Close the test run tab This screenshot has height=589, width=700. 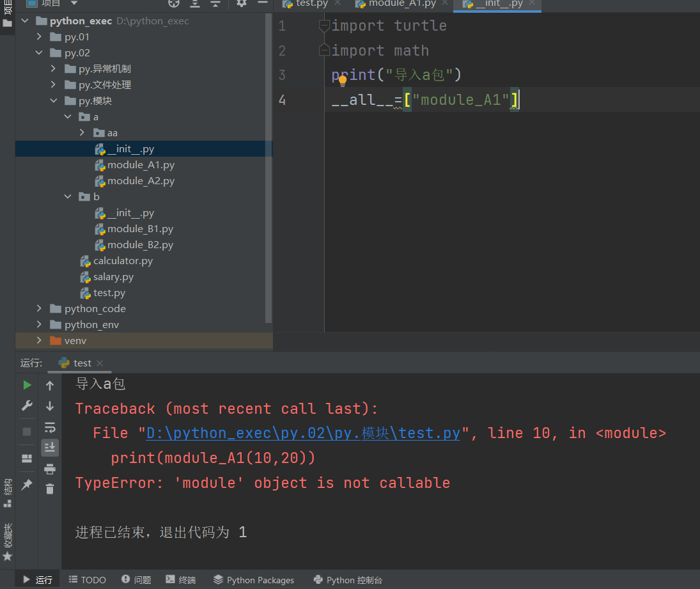coord(100,363)
